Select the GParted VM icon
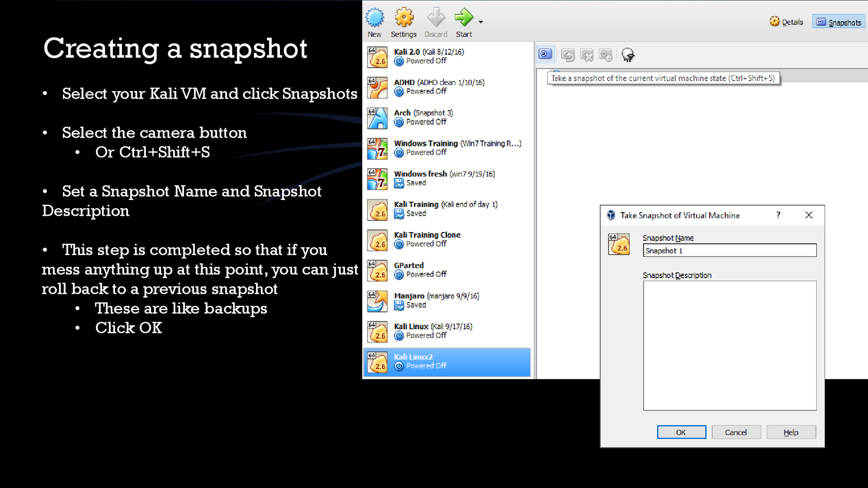This screenshot has height=488, width=868. [x=377, y=271]
